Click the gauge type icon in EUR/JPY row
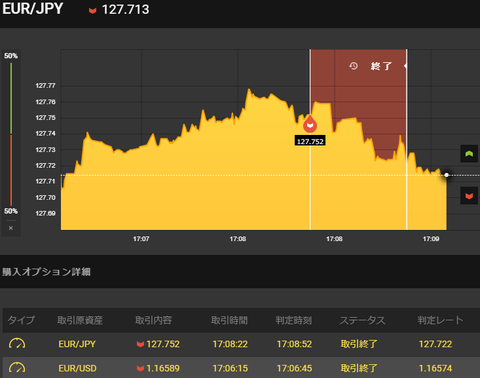The height and width of the screenshot is (378, 480). pos(17,343)
